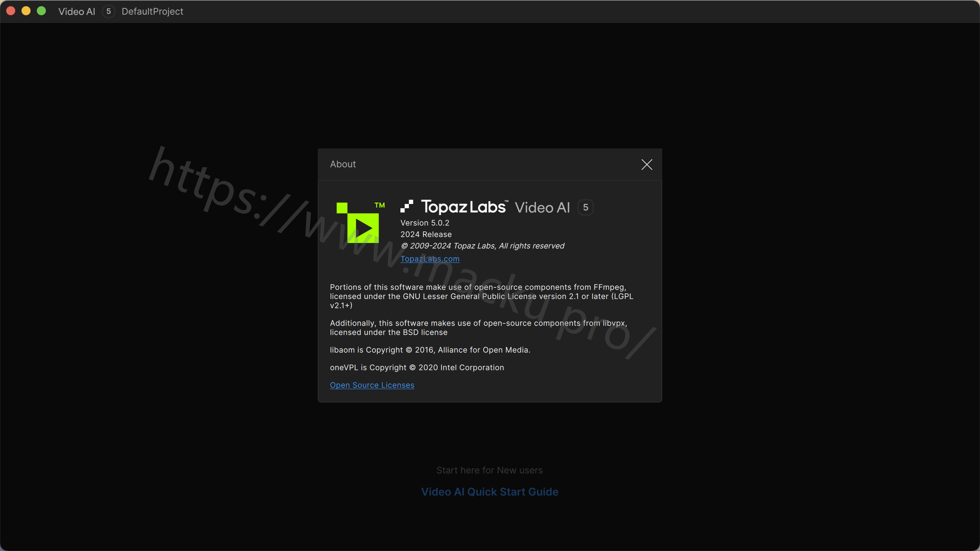Click the Version 5.0.2 text
The width and height of the screenshot is (980, 551).
click(425, 223)
